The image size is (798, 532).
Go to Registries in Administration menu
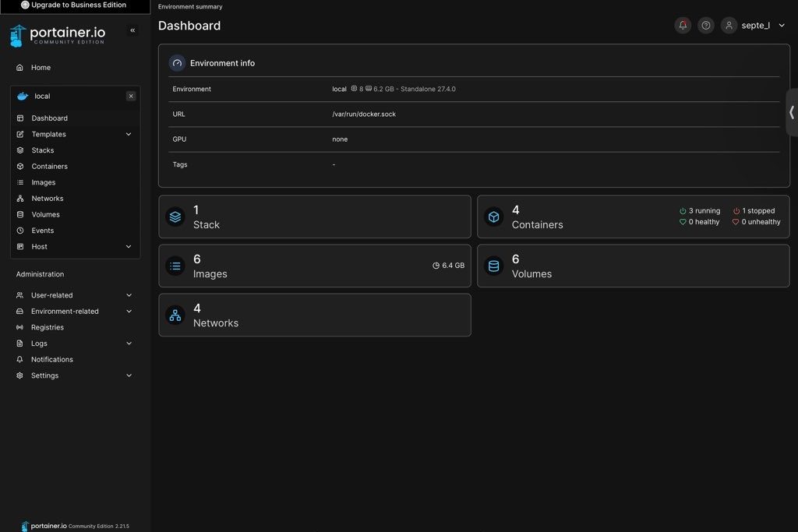point(47,327)
